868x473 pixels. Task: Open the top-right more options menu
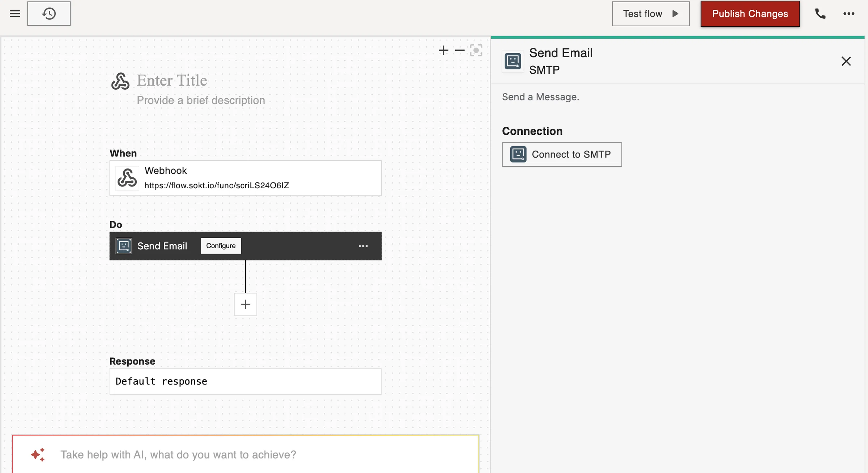coord(848,14)
